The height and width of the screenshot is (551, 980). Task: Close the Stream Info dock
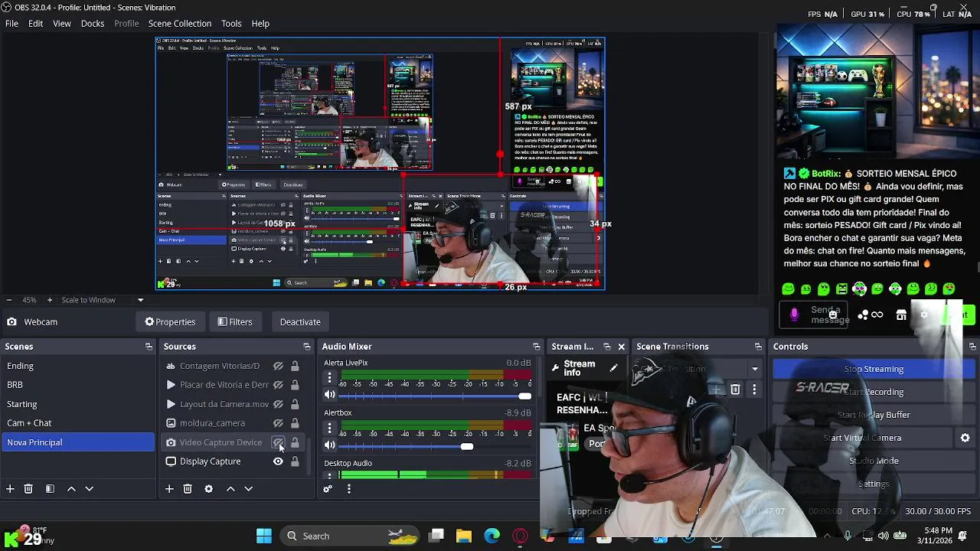621,347
